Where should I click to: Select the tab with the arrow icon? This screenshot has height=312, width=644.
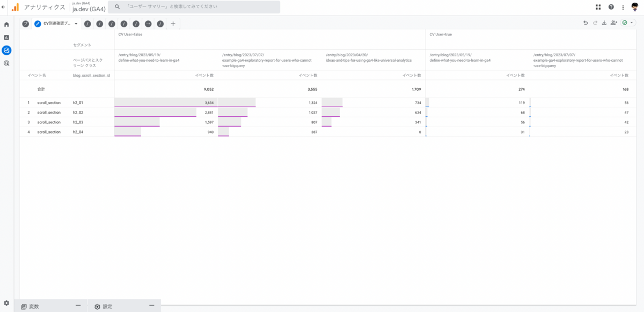coord(148,24)
